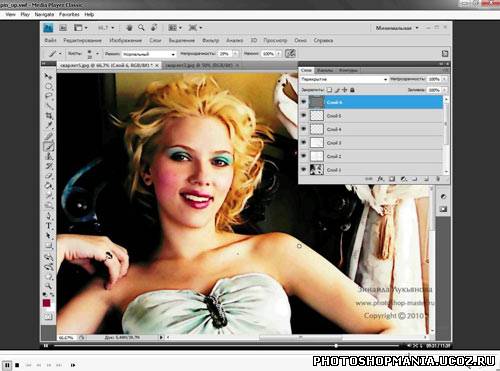500x371 pixels.
Task: Open the brush preset picker arrow
Action: click(97, 53)
